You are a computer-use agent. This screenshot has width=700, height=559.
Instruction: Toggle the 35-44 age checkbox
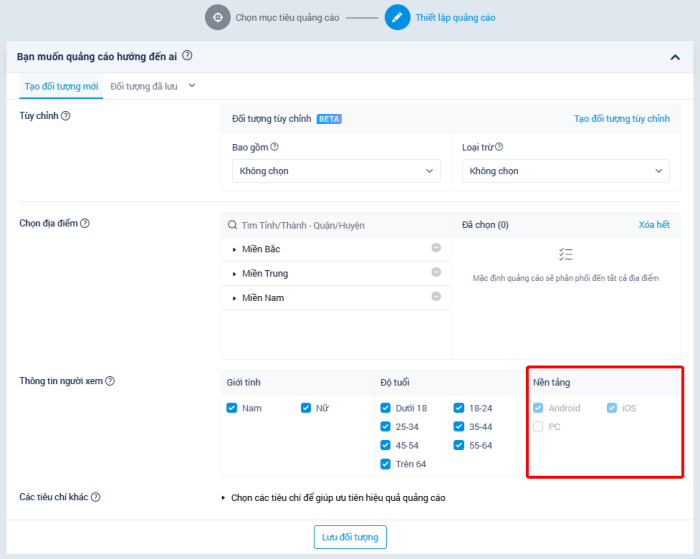(459, 427)
